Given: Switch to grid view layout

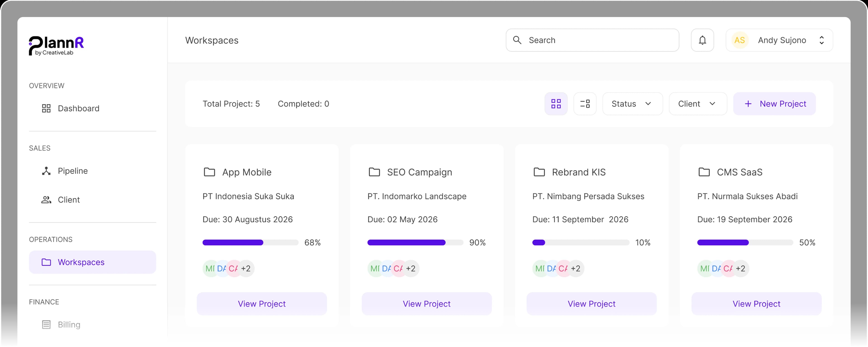Looking at the screenshot, I should click(556, 104).
